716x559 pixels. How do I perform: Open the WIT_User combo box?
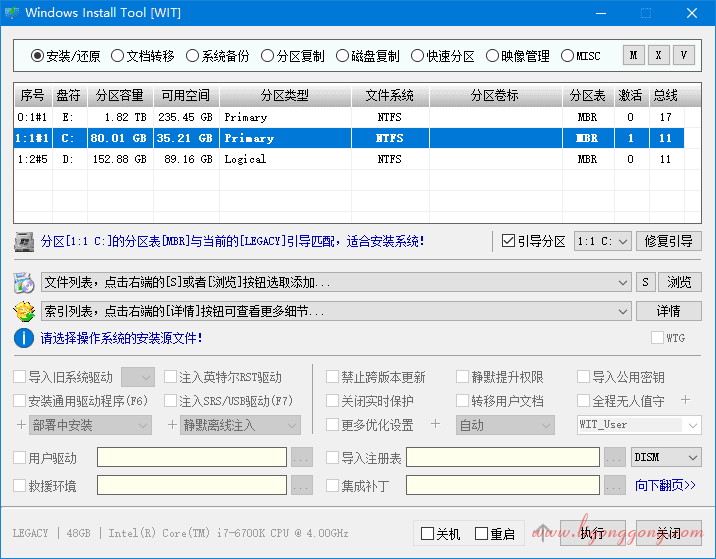(x=639, y=425)
